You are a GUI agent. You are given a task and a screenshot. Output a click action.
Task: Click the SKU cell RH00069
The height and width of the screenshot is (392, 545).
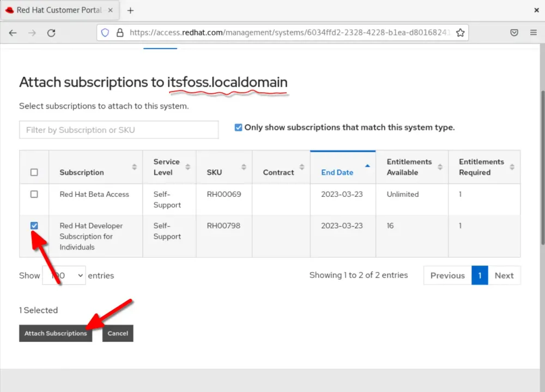(x=224, y=194)
